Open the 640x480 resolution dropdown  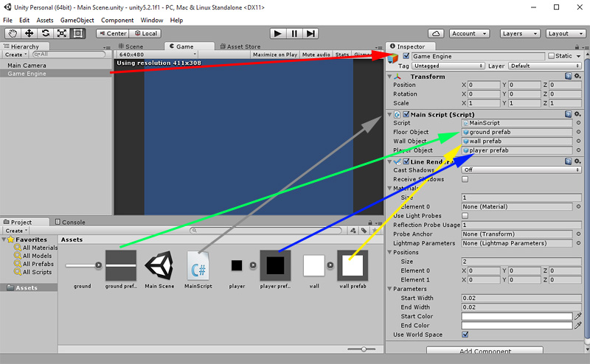(x=157, y=55)
